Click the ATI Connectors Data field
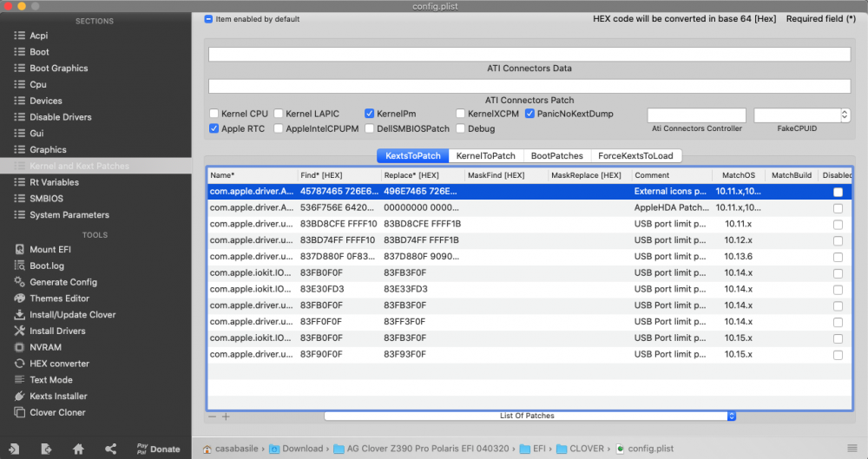This screenshot has height=459, width=868. 529,55
